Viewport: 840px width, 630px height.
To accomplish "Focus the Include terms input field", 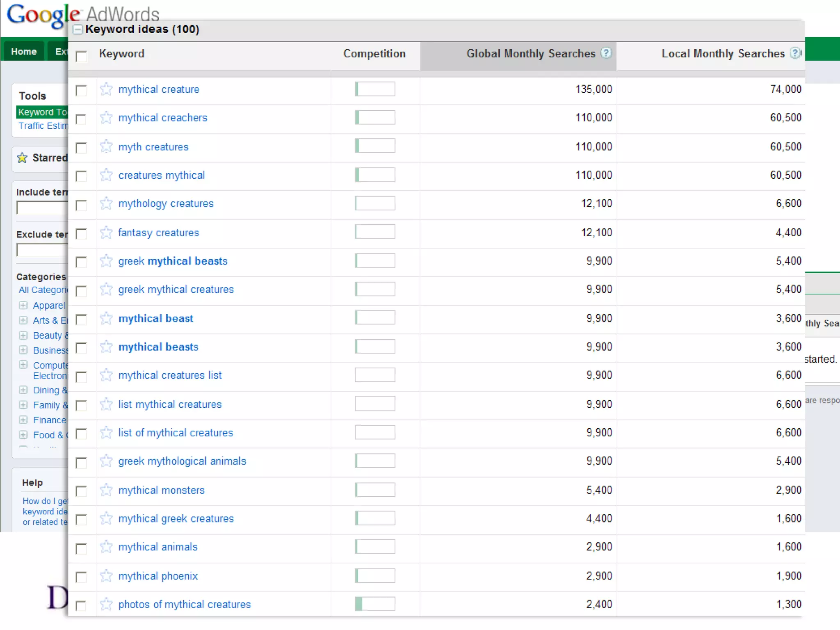I will (42, 208).
